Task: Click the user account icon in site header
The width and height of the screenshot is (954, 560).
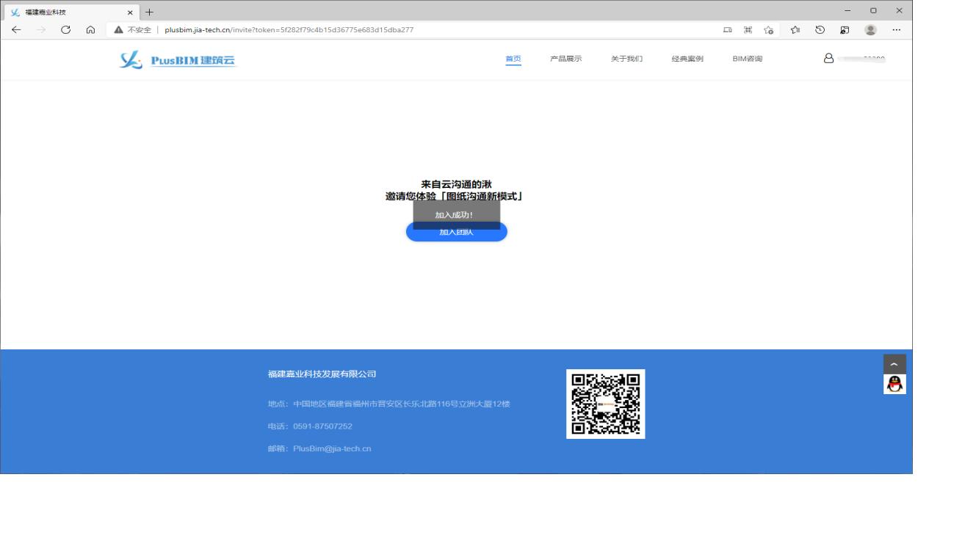Action: point(828,59)
